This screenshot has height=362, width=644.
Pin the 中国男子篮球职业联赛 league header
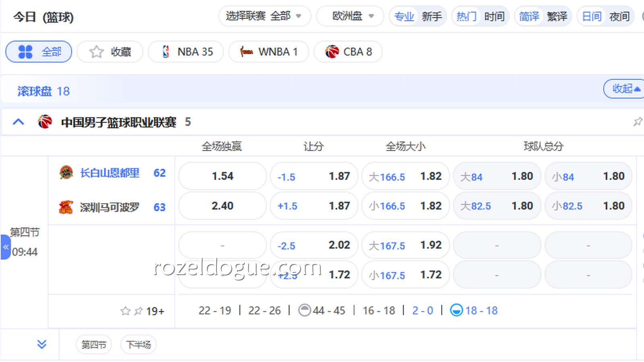pos(638,121)
